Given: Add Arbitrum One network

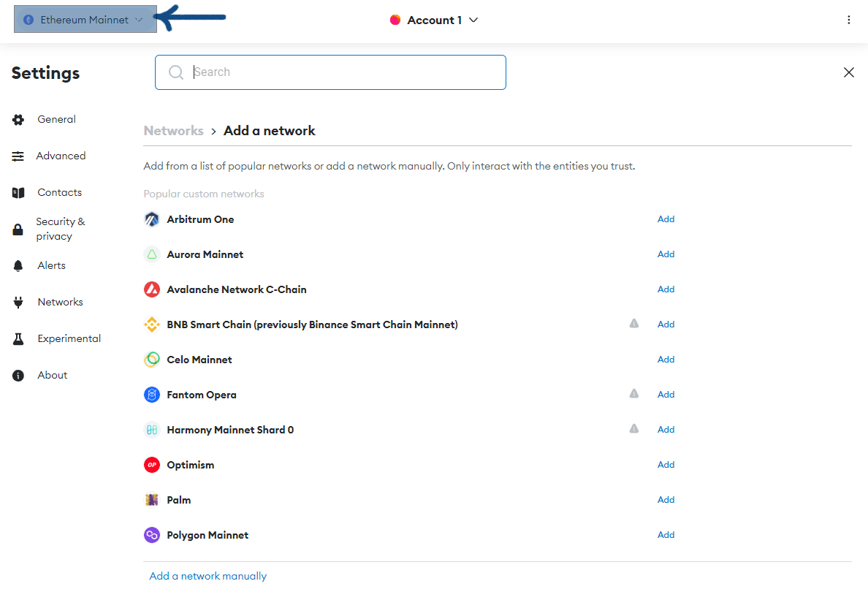Looking at the screenshot, I should (666, 219).
